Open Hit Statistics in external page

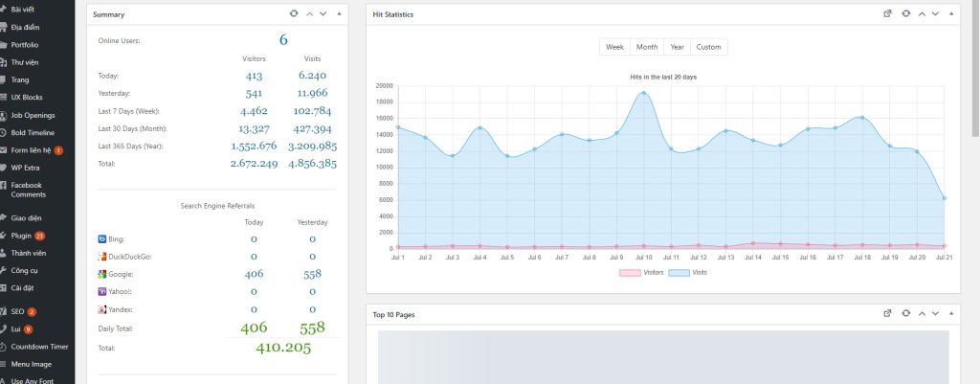887,14
